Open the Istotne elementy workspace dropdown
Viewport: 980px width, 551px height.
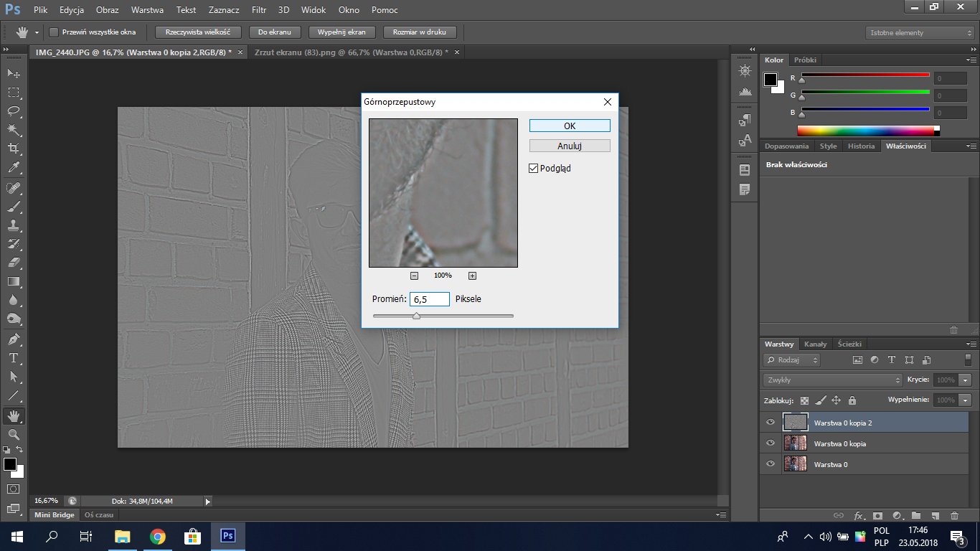point(920,33)
